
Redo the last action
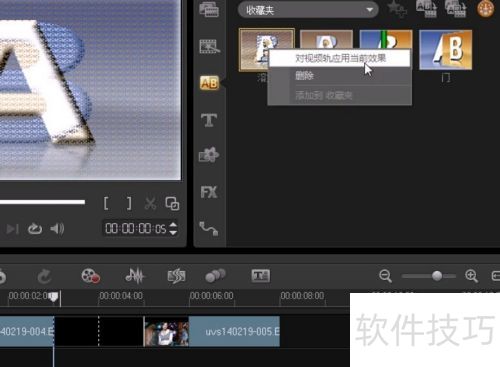click(x=44, y=276)
